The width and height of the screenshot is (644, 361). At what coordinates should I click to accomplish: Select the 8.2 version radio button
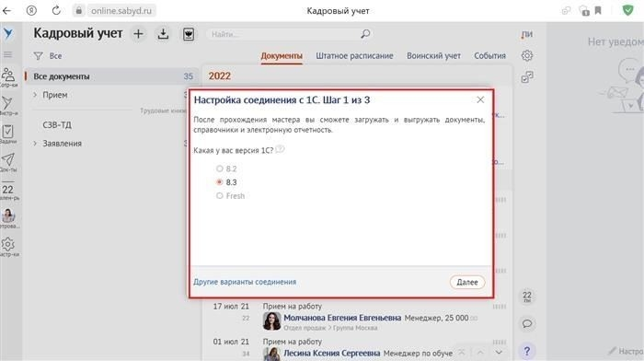click(220, 169)
